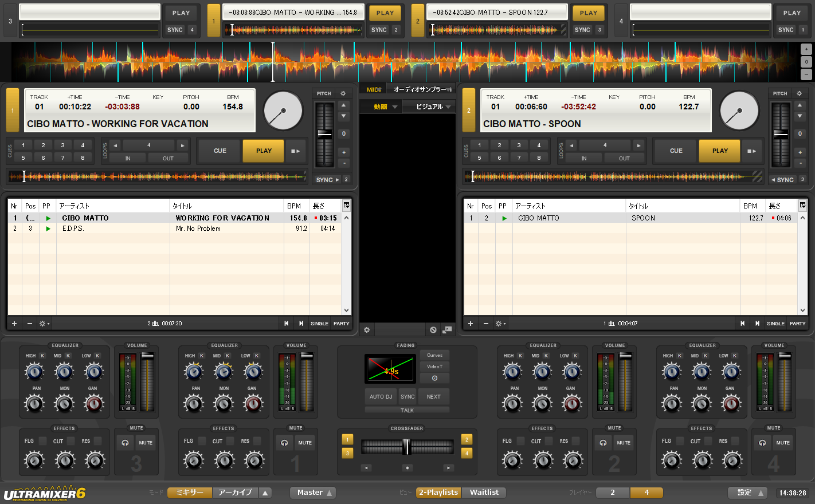The width and height of the screenshot is (815, 504).
Task: Skip to previous track in the left playlist
Action: (x=286, y=324)
